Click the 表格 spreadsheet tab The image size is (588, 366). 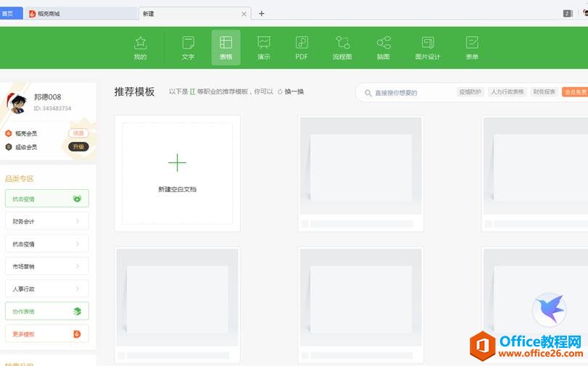click(x=225, y=48)
